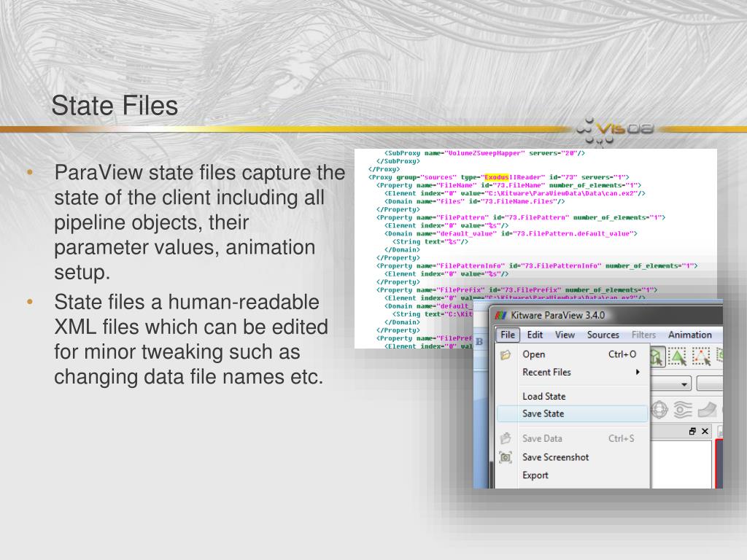Click the disabled Save Data entry
Screen dimensions: 747x560
[x=573, y=438]
